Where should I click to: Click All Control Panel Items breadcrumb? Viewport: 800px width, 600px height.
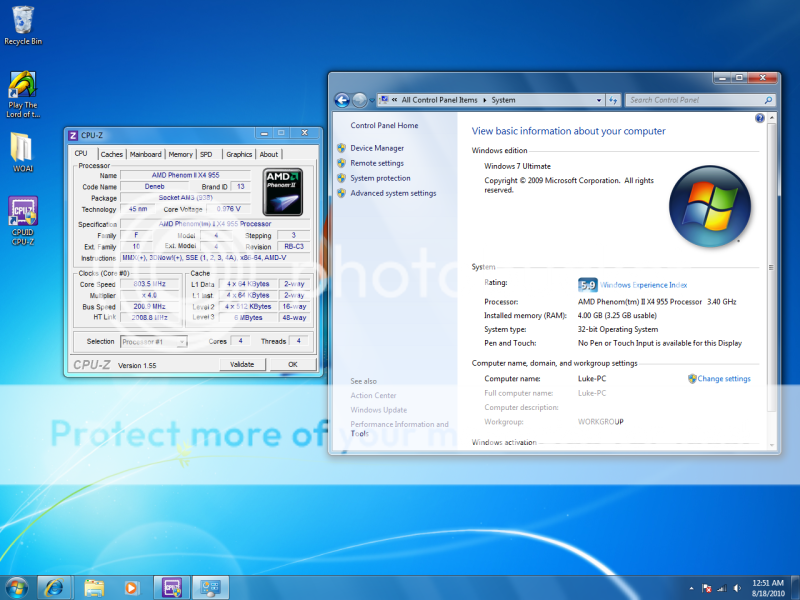tap(439, 100)
